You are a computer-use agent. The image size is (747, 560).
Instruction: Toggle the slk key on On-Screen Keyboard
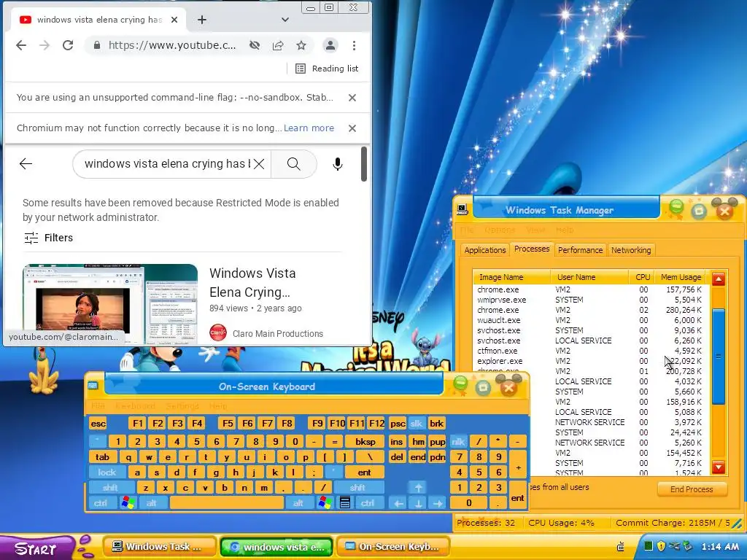coord(416,424)
